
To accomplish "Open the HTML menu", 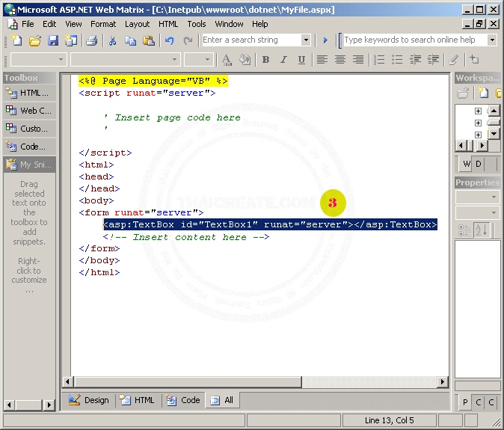I will (x=168, y=24).
